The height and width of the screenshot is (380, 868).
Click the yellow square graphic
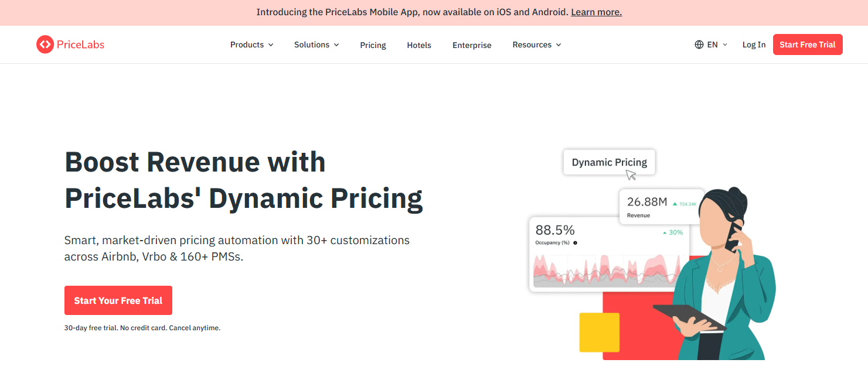pyautogui.click(x=600, y=333)
